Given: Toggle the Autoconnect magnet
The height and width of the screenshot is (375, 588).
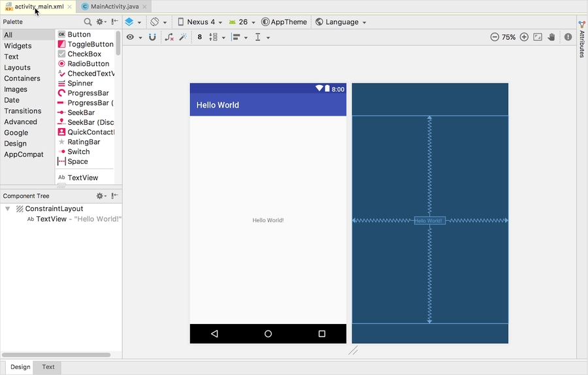Looking at the screenshot, I should tap(152, 37).
